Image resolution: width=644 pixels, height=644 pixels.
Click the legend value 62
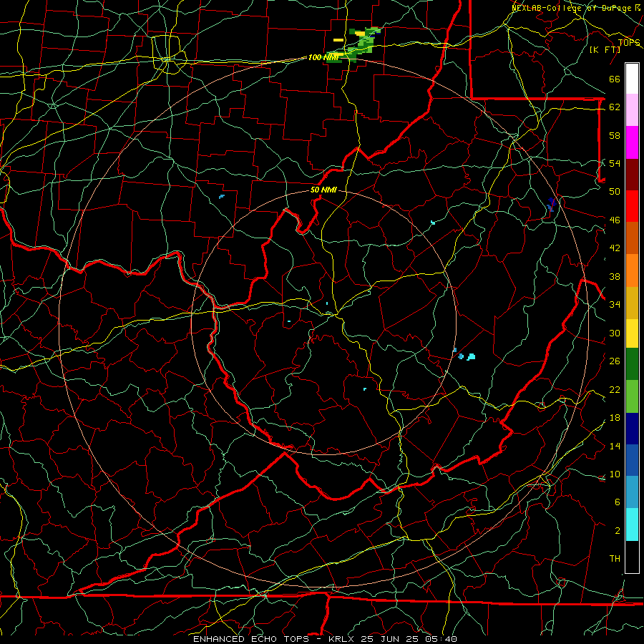coord(615,107)
